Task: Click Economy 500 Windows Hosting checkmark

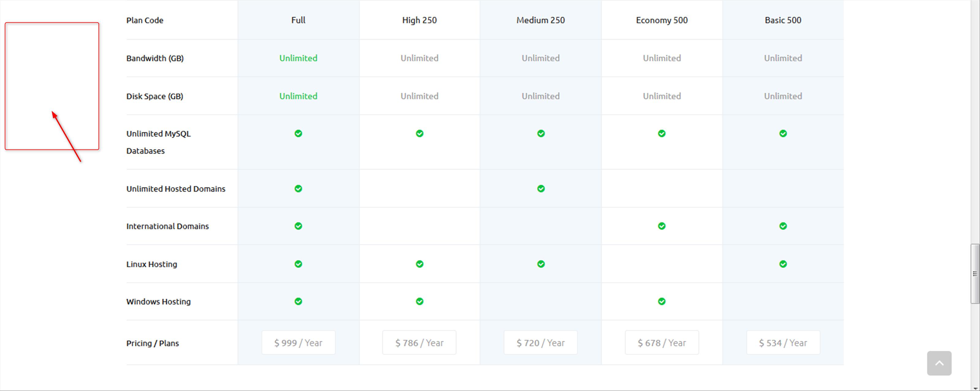Action: point(662,301)
